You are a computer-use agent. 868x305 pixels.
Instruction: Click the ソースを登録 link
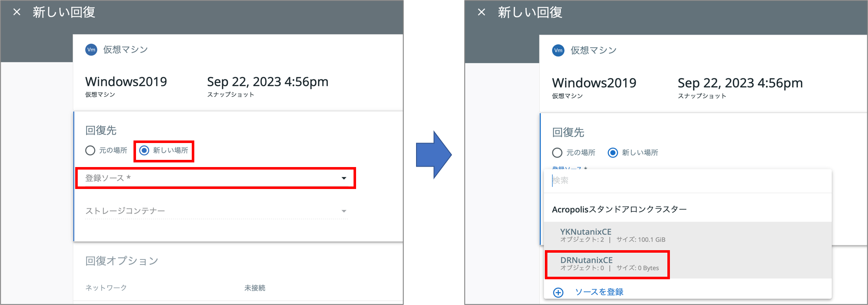599,292
